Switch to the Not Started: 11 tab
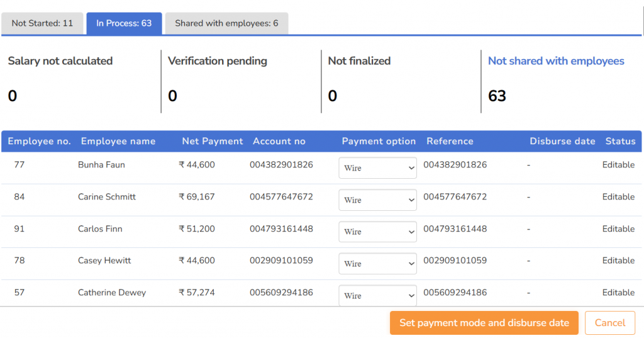The height and width of the screenshot is (338, 644). pyautogui.click(x=42, y=23)
